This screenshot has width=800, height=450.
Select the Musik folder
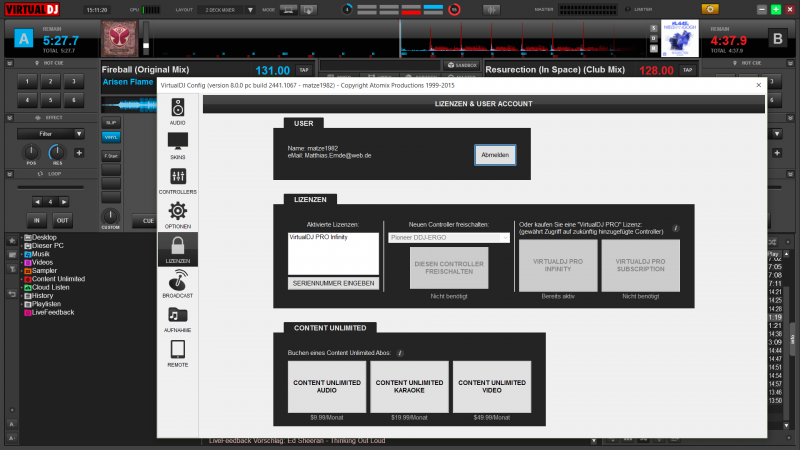click(40, 254)
